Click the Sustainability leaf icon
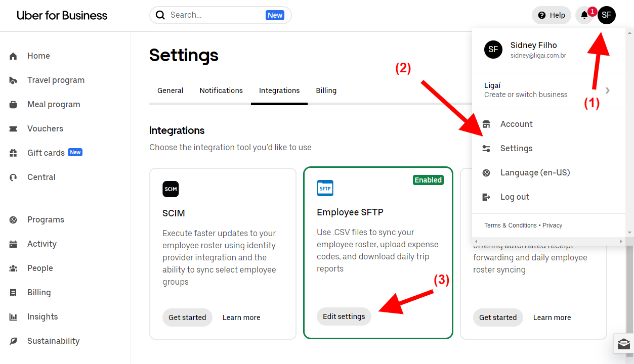 (13, 341)
